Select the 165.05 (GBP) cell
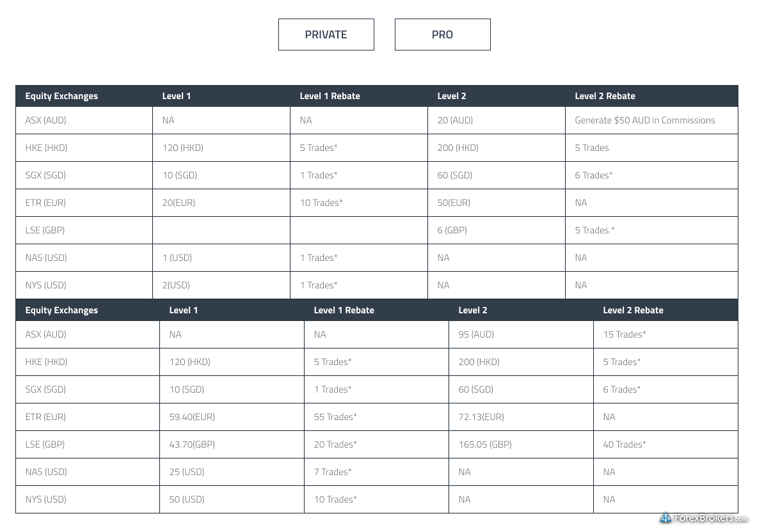 (521, 444)
